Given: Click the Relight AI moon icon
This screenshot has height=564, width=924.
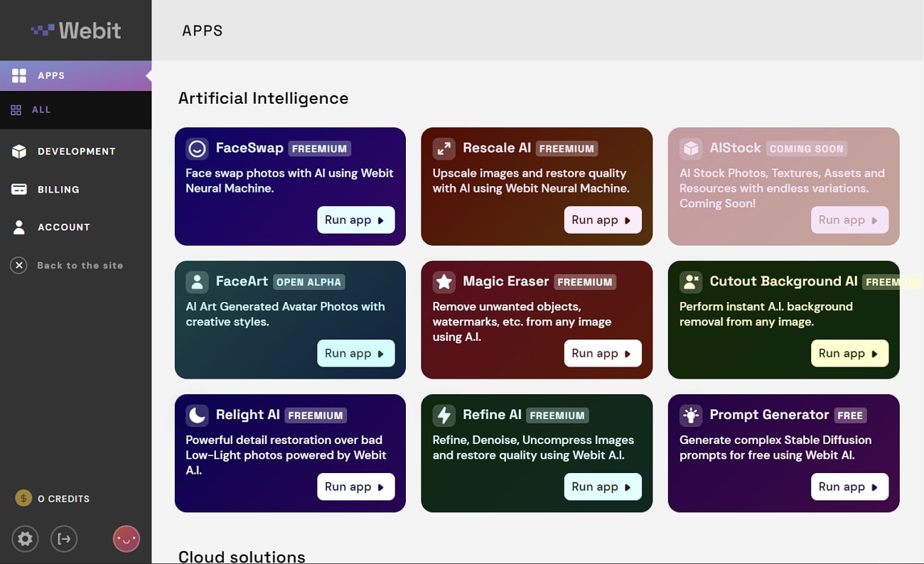Looking at the screenshot, I should pyautogui.click(x=196, y=415).
